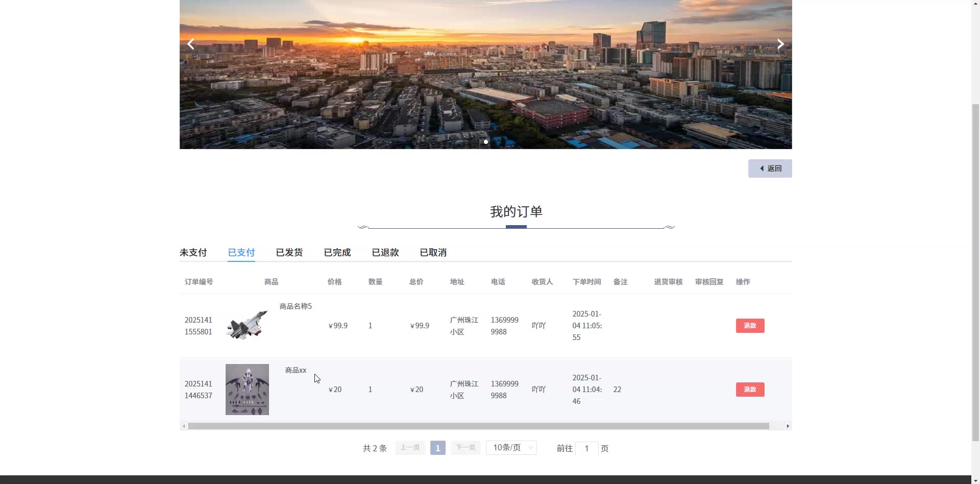This screenshot has width=980, height=484.
Task: Switch to 已支付 tab
Action: [241, 252]
